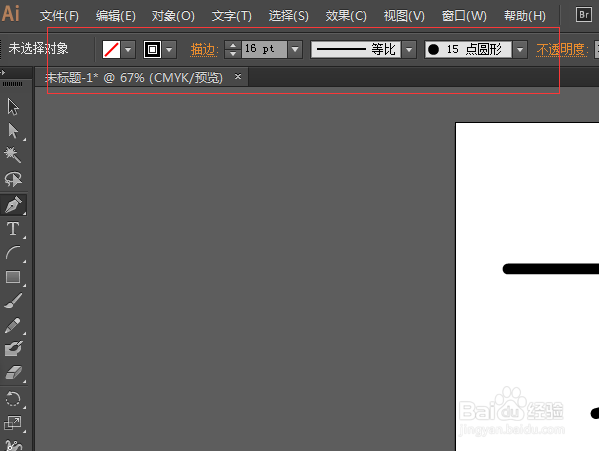Image resolution: width=599 pixels, height=451 pixels.
Task: Select the Pen tool
Action: (x=13, y=204)
